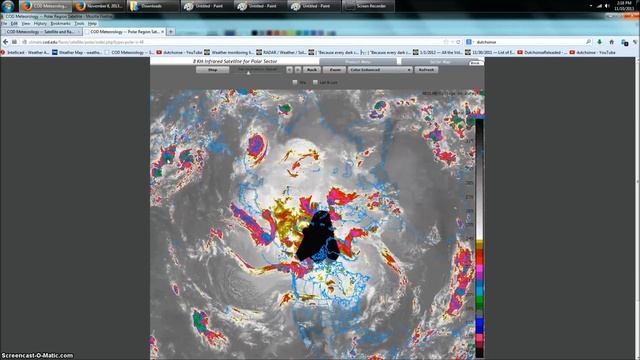The width and height of the screenshot is (640, 360).
Task: Open the 11/30/2011 List bookmark
Action: (x=490, y=52)
